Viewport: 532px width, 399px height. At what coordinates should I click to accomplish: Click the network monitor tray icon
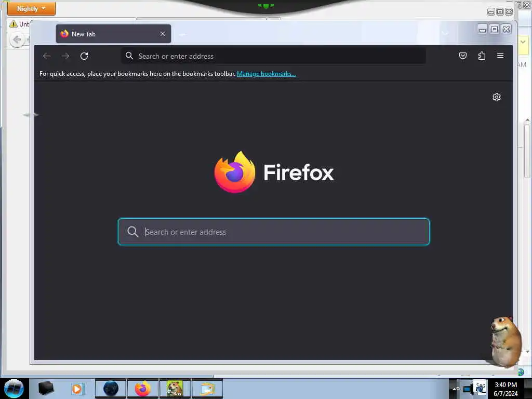pyautogui.click(x=468, y=389)
